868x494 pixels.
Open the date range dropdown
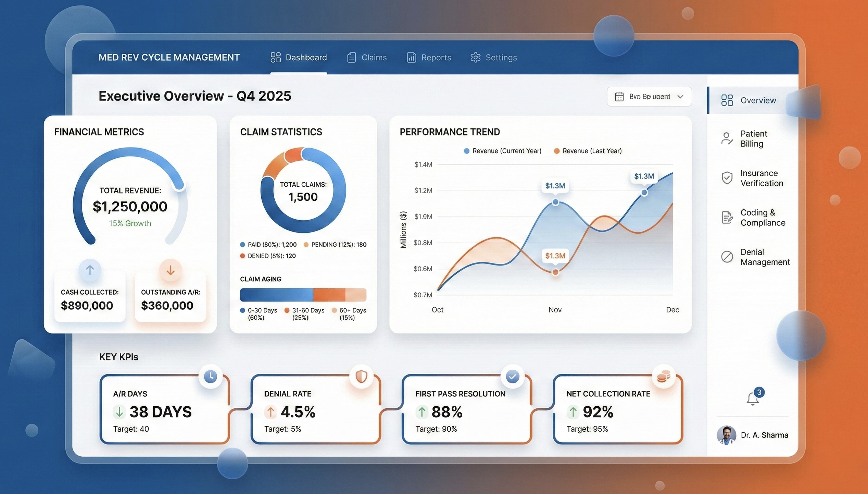click(649, 97)
